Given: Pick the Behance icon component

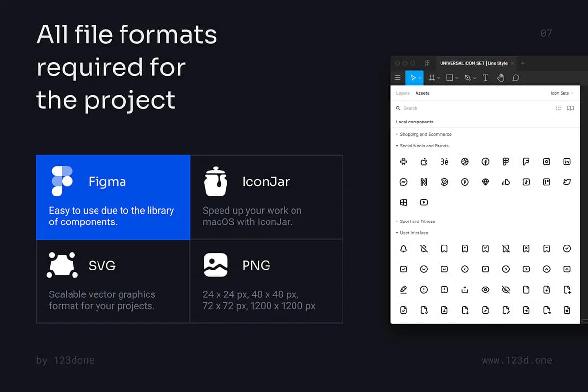Looking at the screenshot, I should (444, 162).
